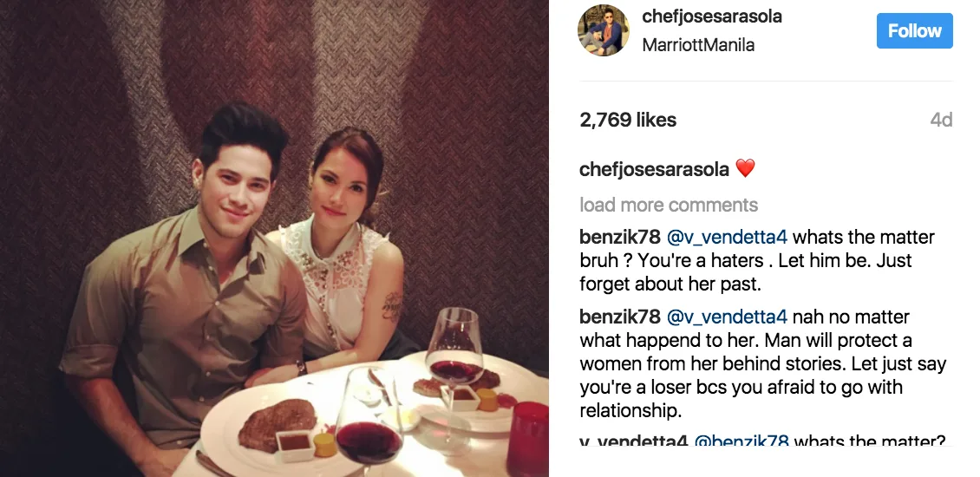Click the 4d post timestamp

[941, 120]
